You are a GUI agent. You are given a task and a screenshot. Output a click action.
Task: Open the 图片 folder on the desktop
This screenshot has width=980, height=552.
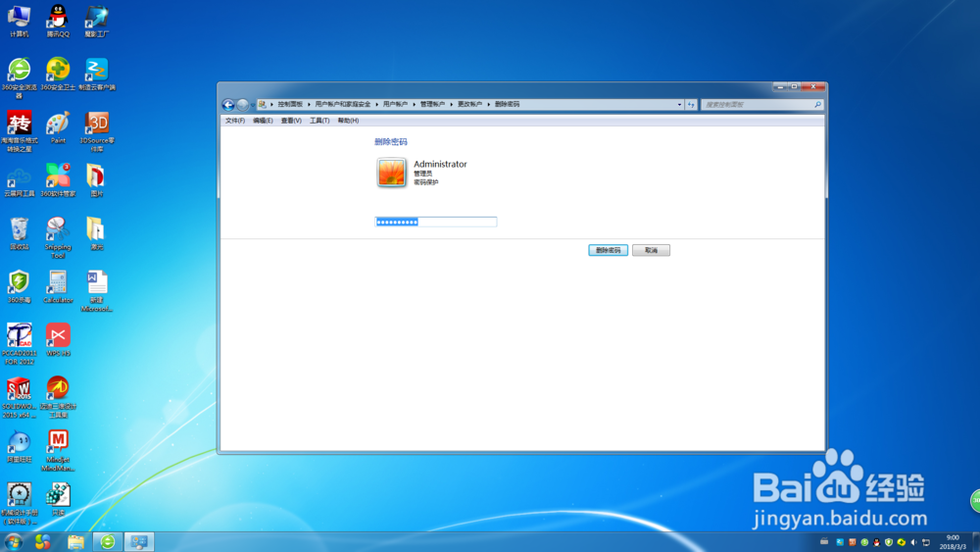[x=96, y=180]
